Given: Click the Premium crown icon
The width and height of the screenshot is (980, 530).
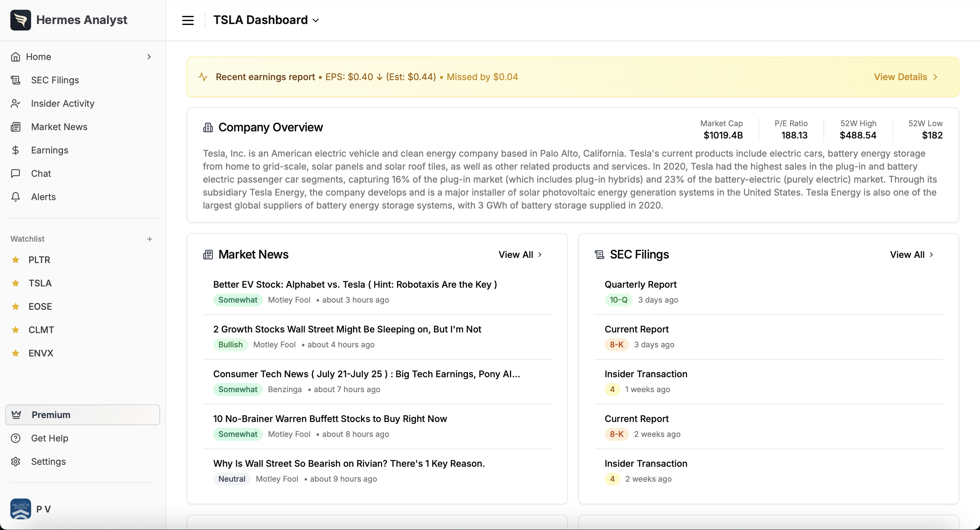Looking at the screenshot, I should (x=16, y=415).
